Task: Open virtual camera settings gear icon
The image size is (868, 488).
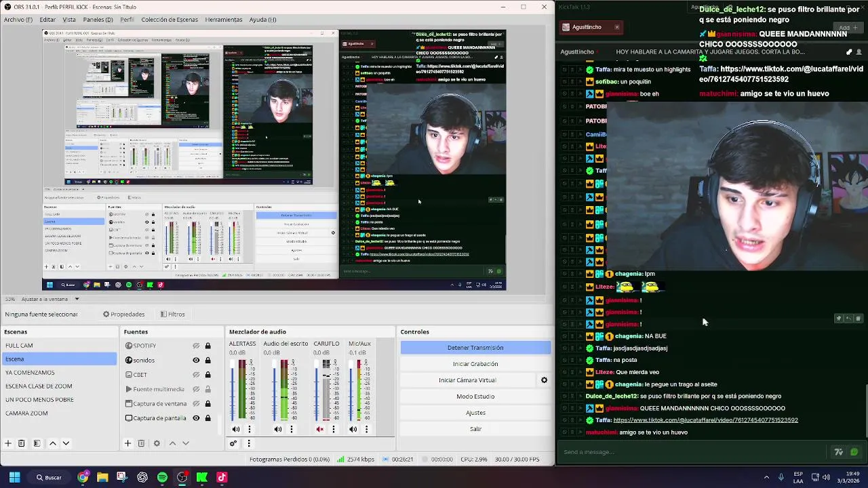Action: coord(544,380)
